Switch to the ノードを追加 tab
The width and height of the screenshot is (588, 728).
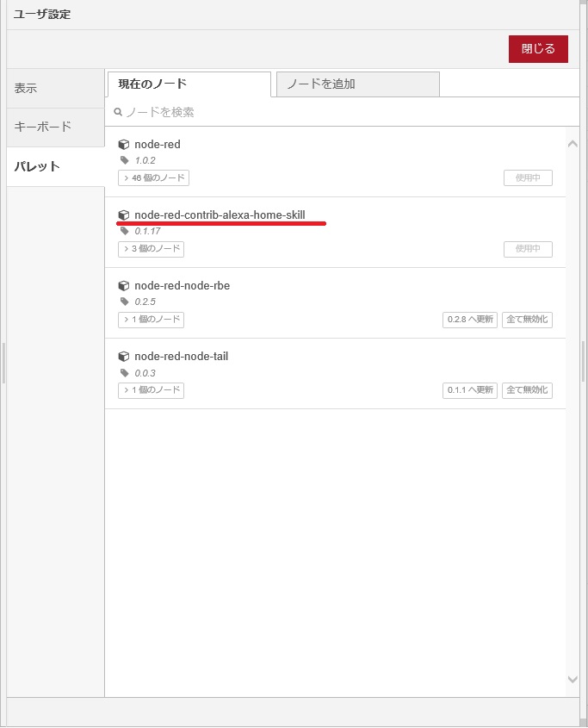pos(357,84)
